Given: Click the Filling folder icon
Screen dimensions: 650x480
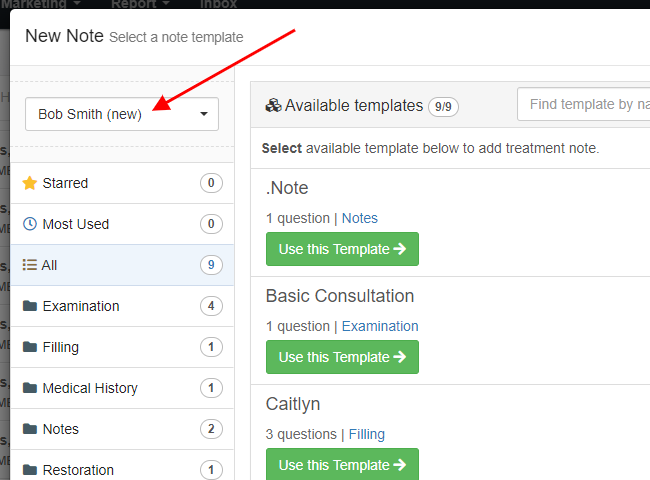Looking at the screenshot, I should [30, 347].
